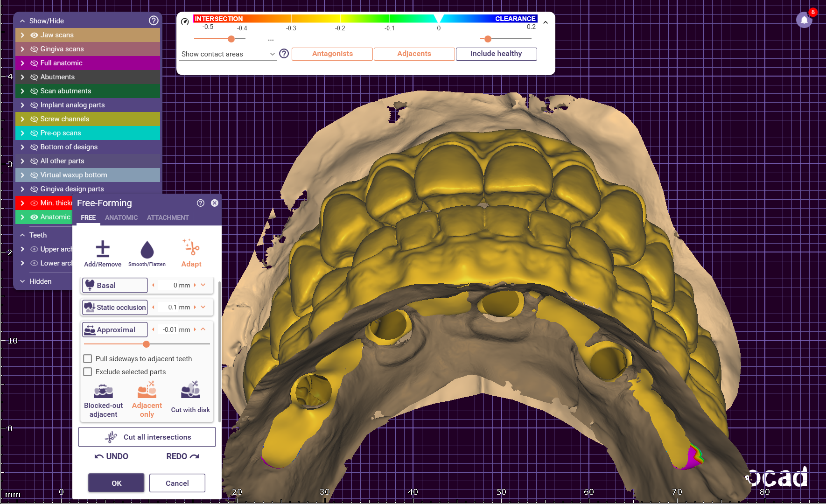Click the Blocked-out adjacent icon
Image resolution: width=826 pixels, height=504 pixels.
(104, 391)
